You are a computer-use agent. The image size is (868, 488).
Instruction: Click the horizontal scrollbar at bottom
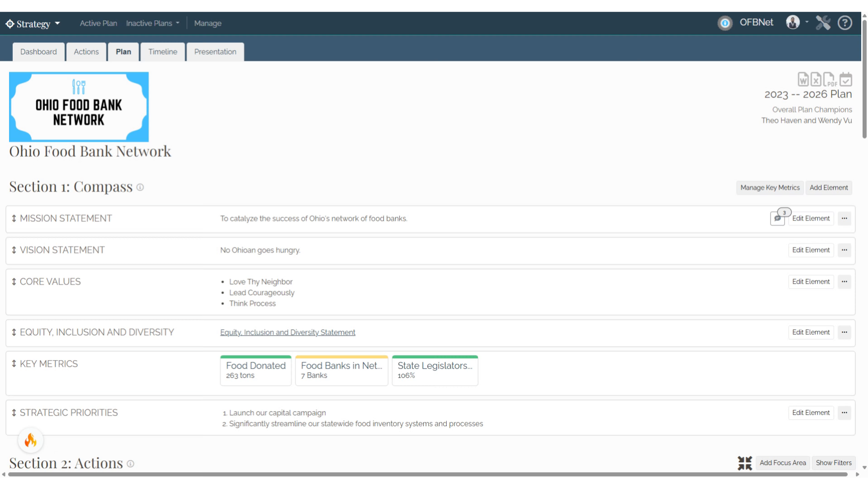click(x=428, y=474)
